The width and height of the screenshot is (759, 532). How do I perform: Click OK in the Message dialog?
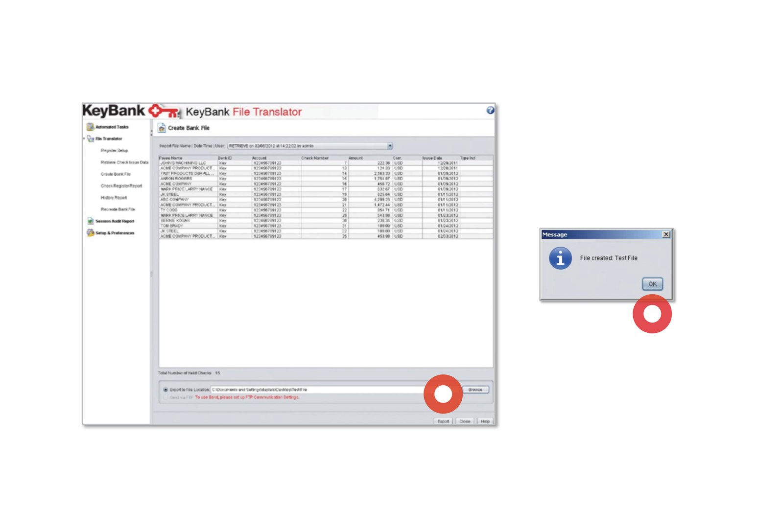[652, 284]
